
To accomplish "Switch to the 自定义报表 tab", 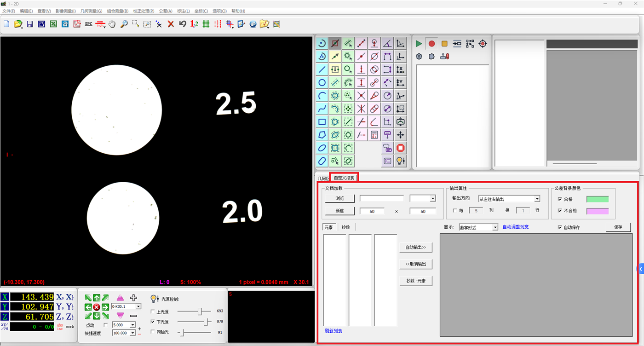I will [344, 178].
